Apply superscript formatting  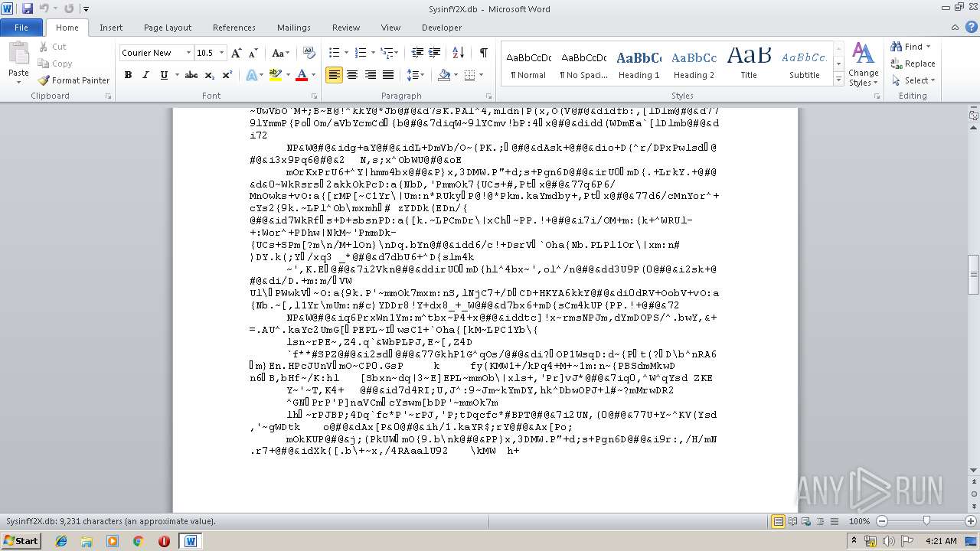(227, 75)
